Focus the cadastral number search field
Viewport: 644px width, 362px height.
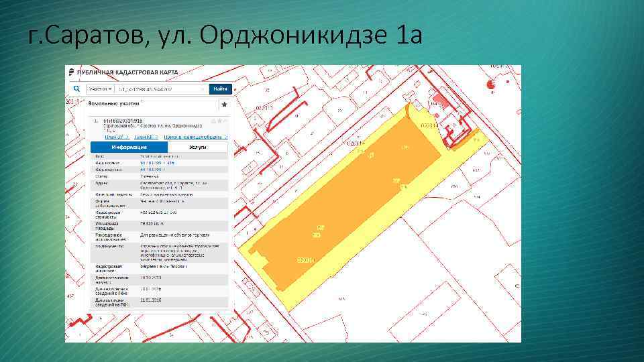(x=162, y=88)
